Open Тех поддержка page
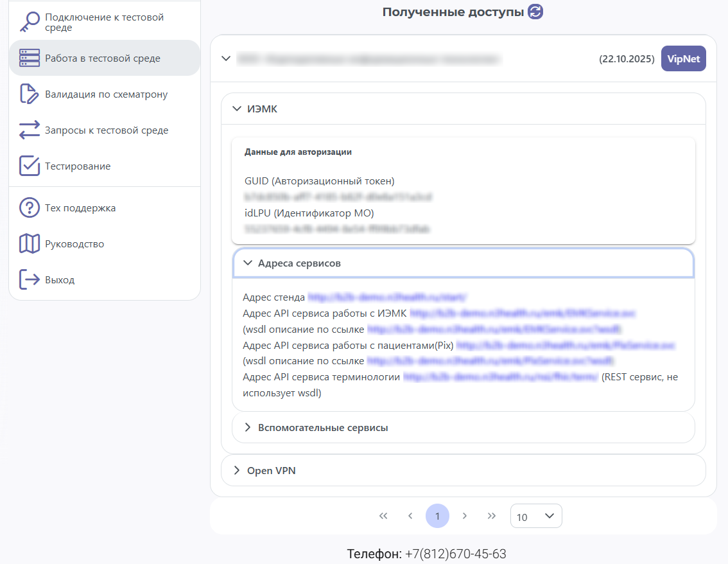This screenshot has width=728, height=564. coord(105,207)
